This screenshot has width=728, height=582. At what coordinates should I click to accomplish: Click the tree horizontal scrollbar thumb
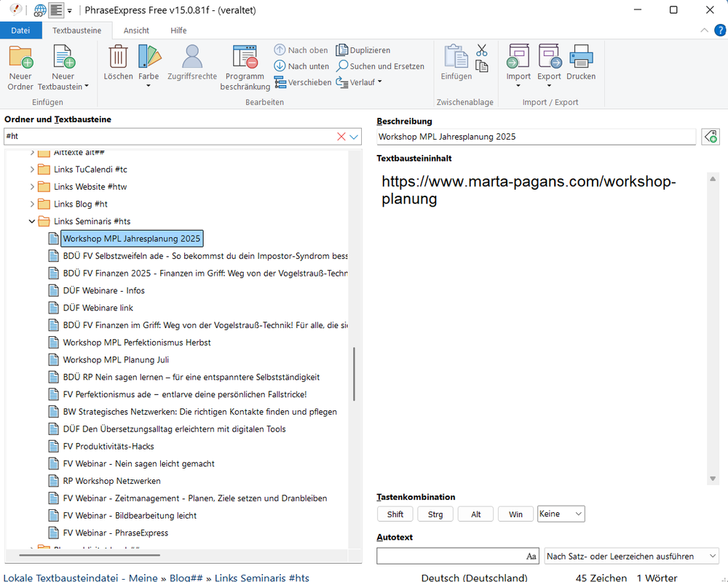point(90,554)
